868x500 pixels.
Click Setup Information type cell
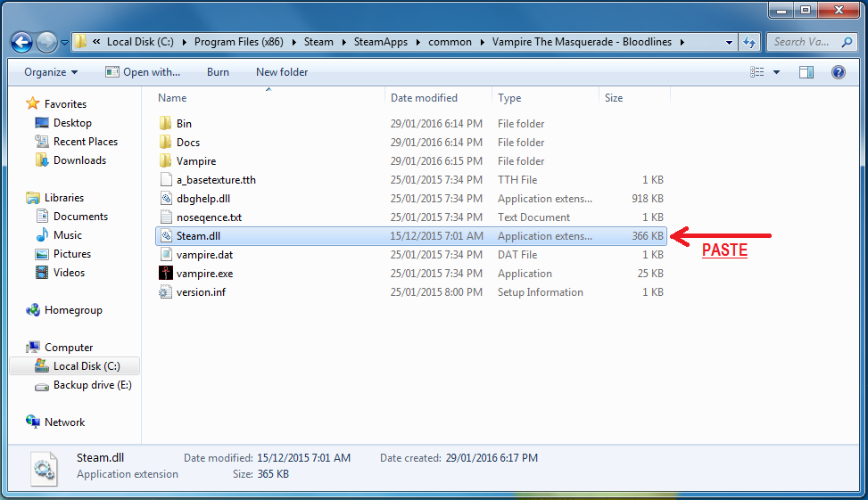click(x=540, y=292)
